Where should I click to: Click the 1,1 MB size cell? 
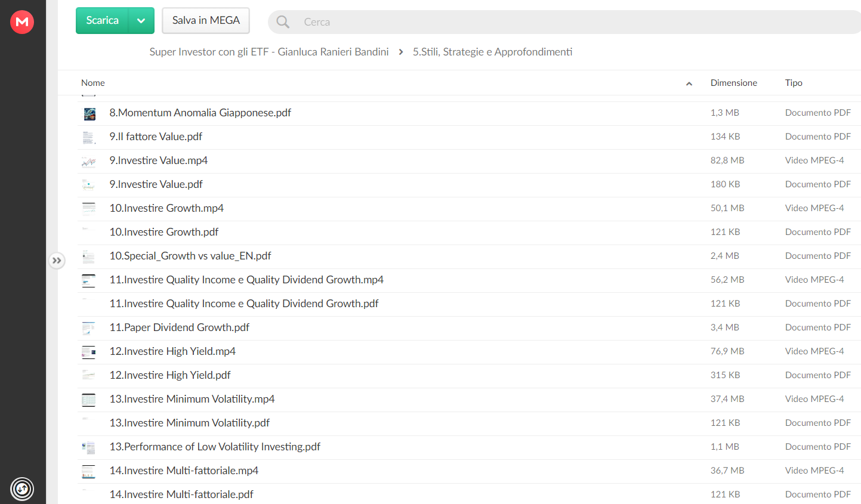point(724,447)
